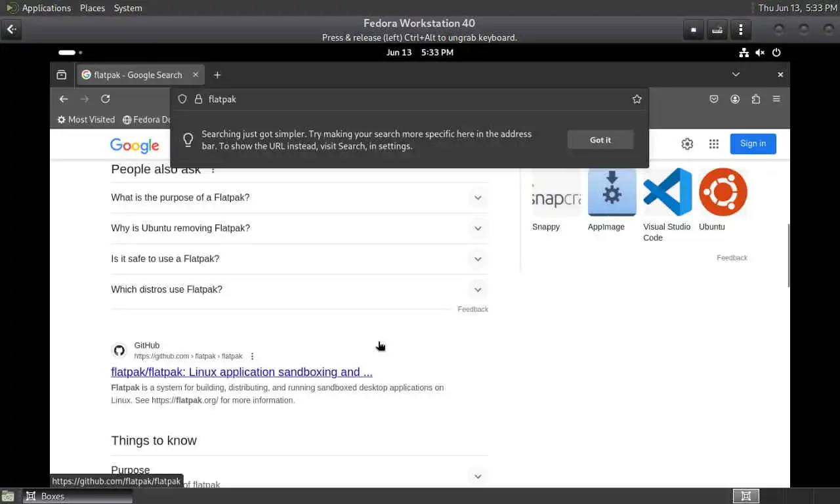This screenshot has width=840, height=504.
Task: Expand Is it safe to use a Flatpak
Action: (x=299, y=259)
